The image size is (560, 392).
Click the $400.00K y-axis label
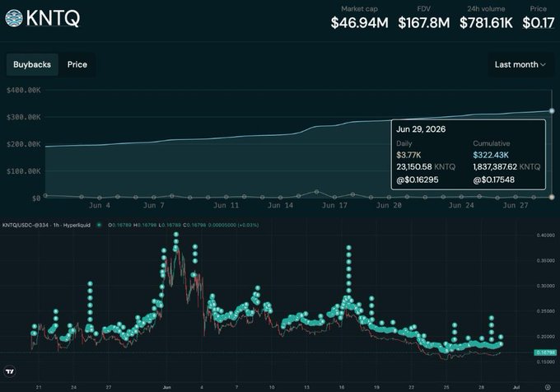point(24,90)
